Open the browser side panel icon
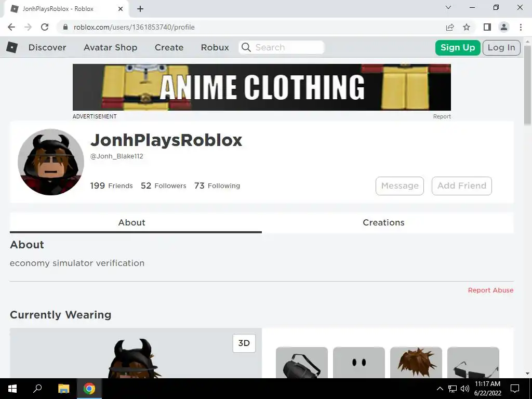 pyautogui.click(x=487, y=27)
